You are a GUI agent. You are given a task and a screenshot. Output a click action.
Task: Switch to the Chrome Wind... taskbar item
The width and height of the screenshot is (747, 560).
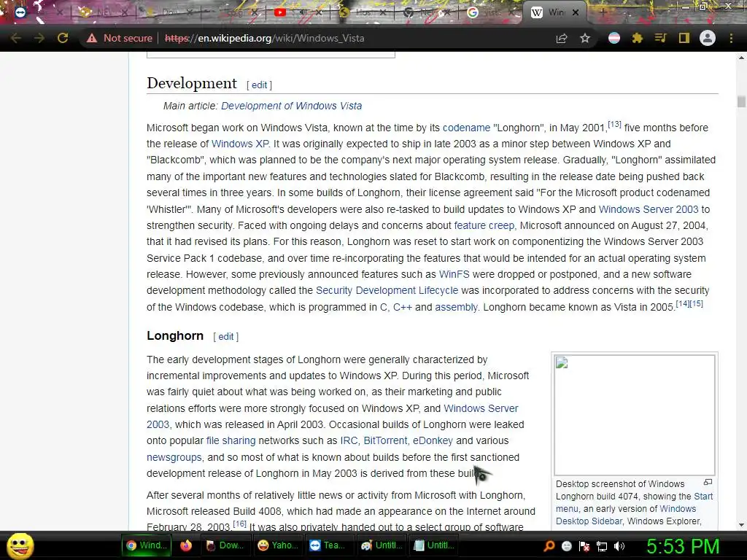tap(146, 545)
